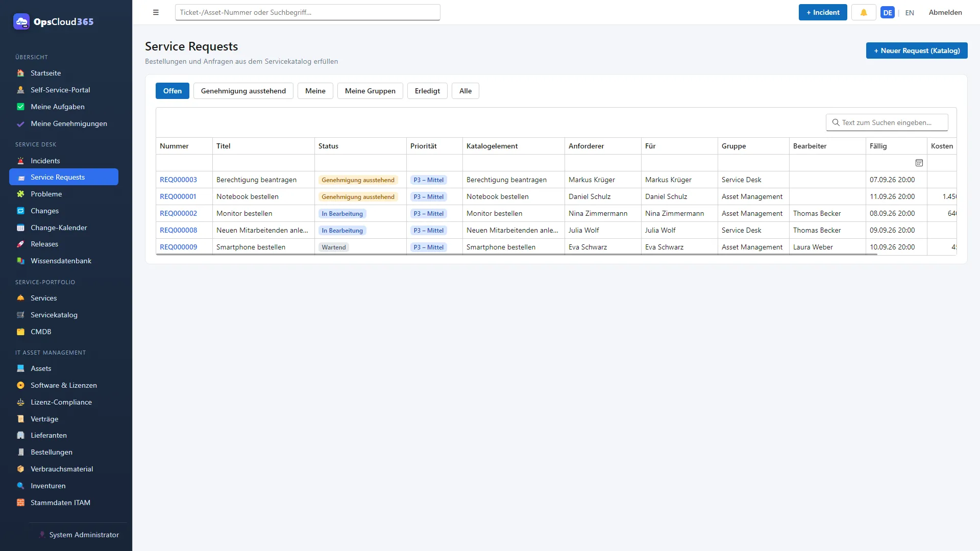
Task: Click the Stammdaten ITAM bricks icon
Action: click(20, 503)
